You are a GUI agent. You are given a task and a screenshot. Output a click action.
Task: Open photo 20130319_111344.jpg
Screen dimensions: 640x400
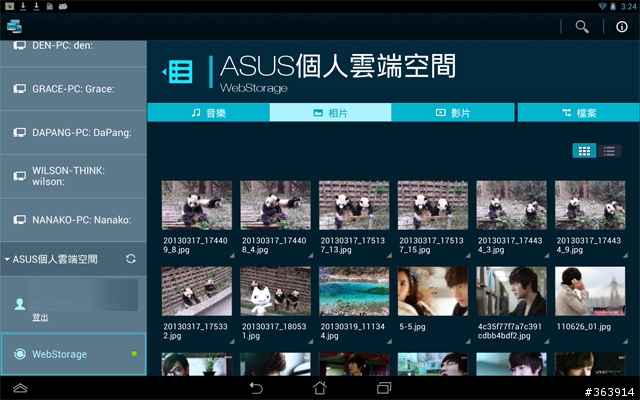tap(354, 291)
